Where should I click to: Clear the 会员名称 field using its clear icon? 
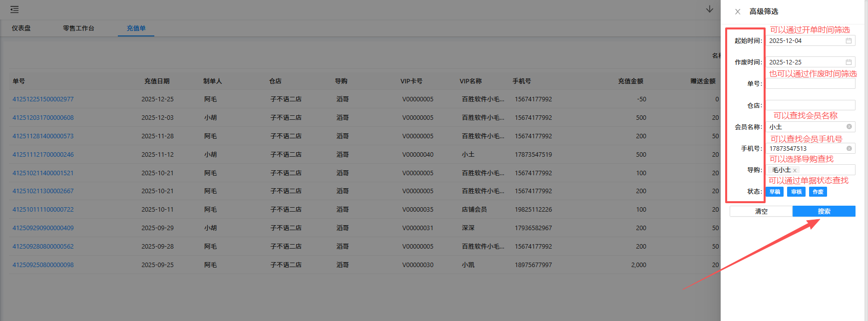[x=849, y=127]
